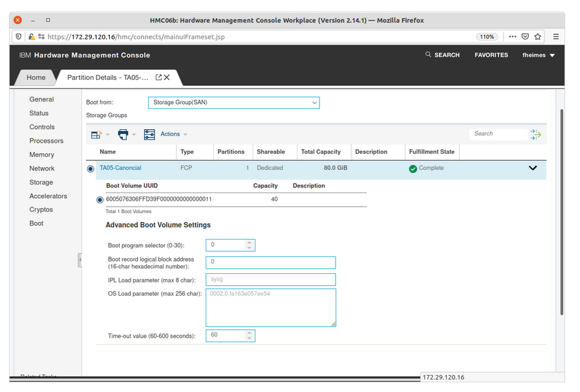Close the Partition Details tab
This screenshot has height=392, width=580.
(167, 77)
